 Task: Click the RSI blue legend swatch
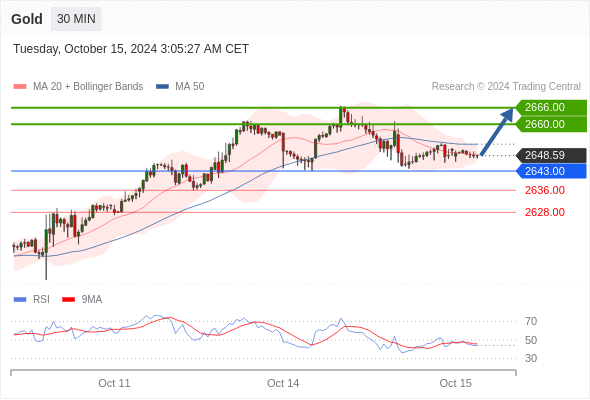pyautogui.click(x=20, y=300)
